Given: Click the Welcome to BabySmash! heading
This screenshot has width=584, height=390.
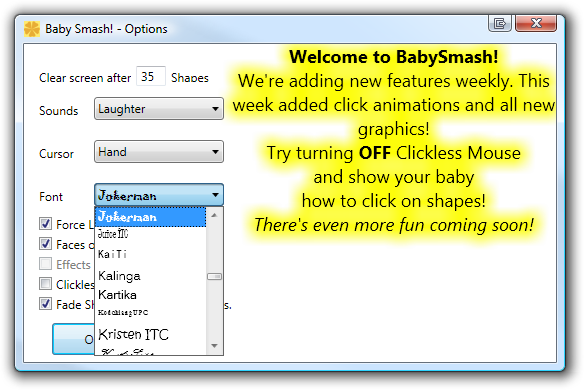Looking at the screenshot, I should coord(394,57).
